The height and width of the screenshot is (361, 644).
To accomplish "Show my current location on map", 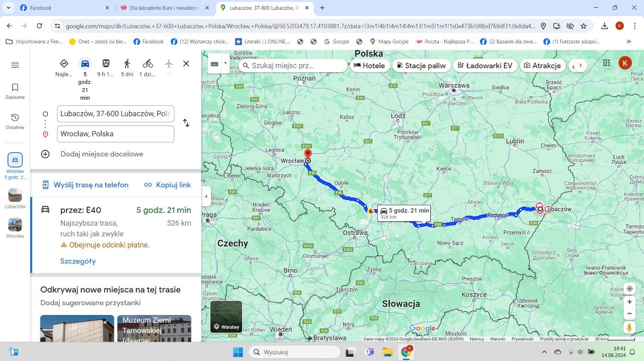I will pyautogui.click(x=629, y=289).
